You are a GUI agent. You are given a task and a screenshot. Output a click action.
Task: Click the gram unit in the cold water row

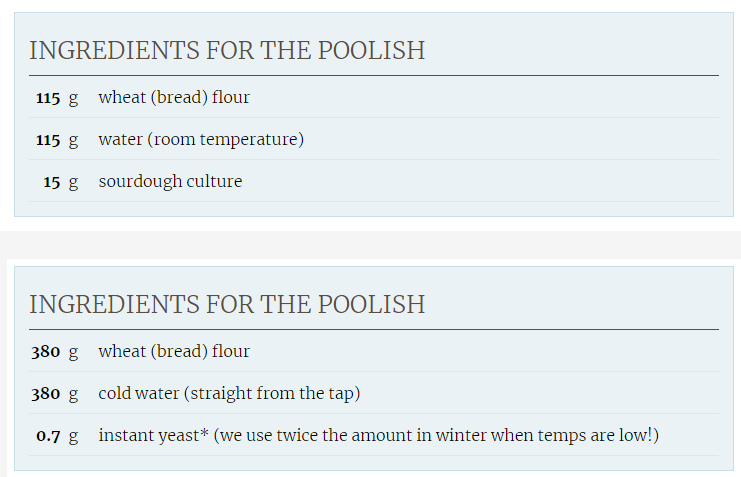coord(73,394)
